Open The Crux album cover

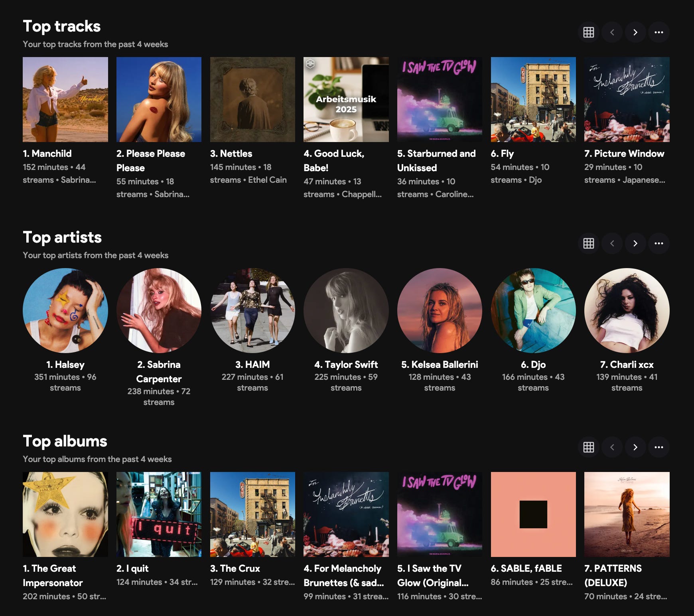point(252,514)
